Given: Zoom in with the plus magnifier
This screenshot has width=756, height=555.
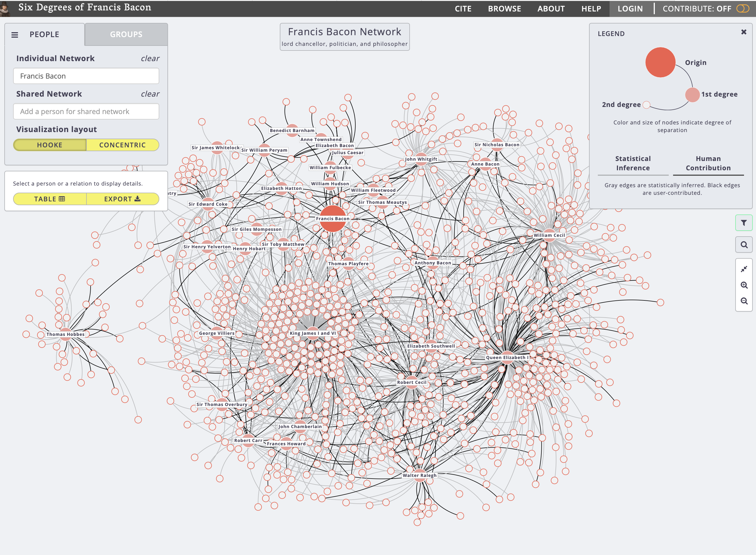Looking at the screenshot, I should pos(743,285).
